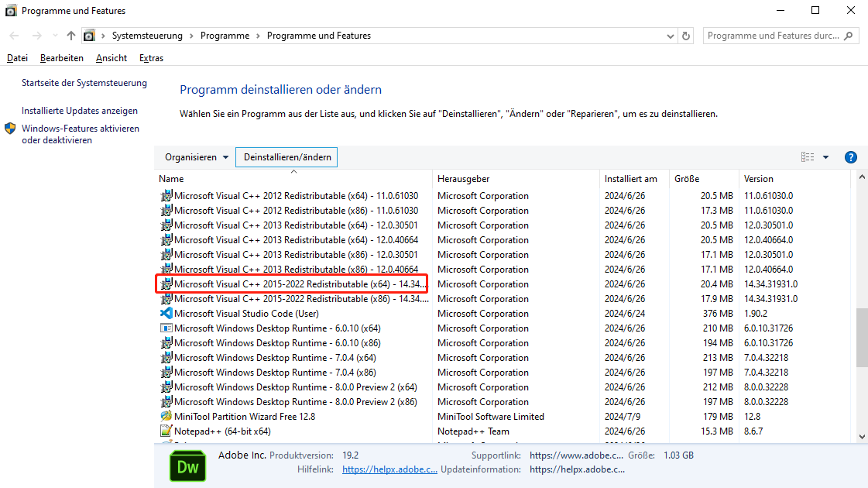Open help via the blue question mark icon
This screenshot has height=488, width=868.
850,156
